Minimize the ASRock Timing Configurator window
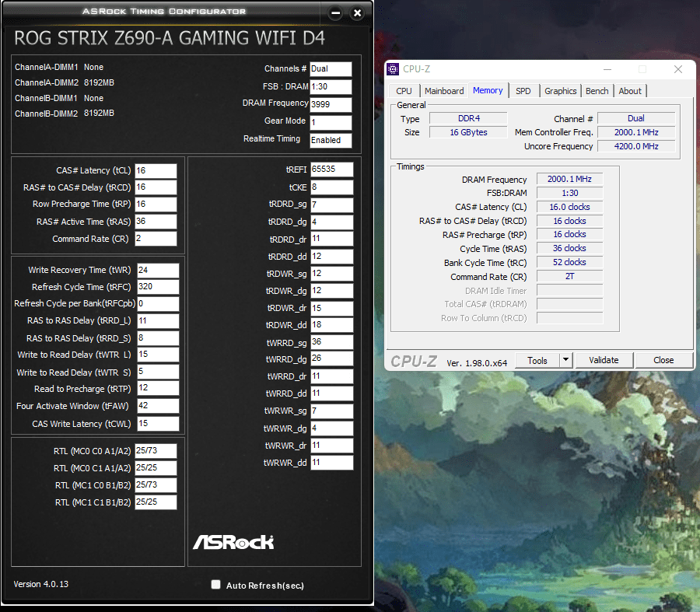The image size is (700, 612). (336, 13)
